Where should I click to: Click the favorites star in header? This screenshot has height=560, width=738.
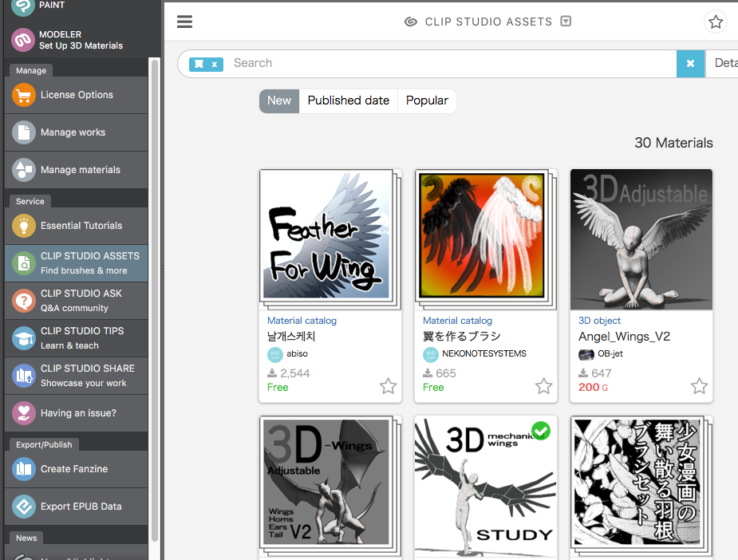point(716,22)
